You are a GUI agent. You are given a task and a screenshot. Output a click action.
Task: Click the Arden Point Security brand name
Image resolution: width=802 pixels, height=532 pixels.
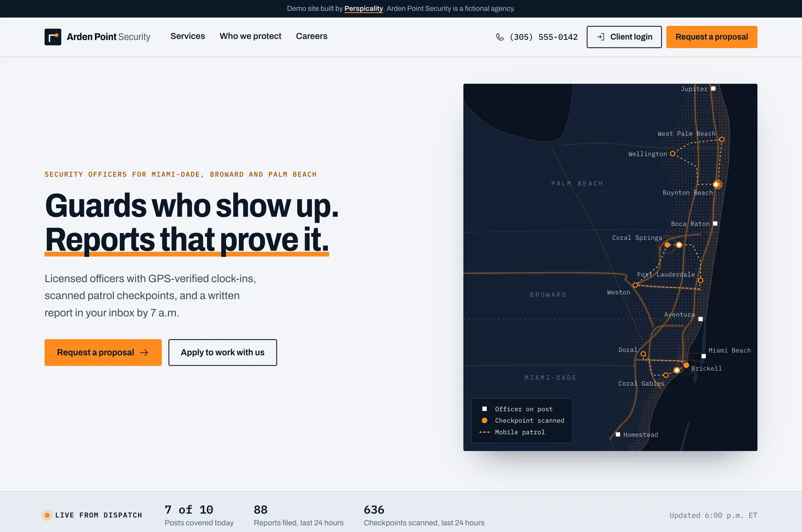pos(108,37)
